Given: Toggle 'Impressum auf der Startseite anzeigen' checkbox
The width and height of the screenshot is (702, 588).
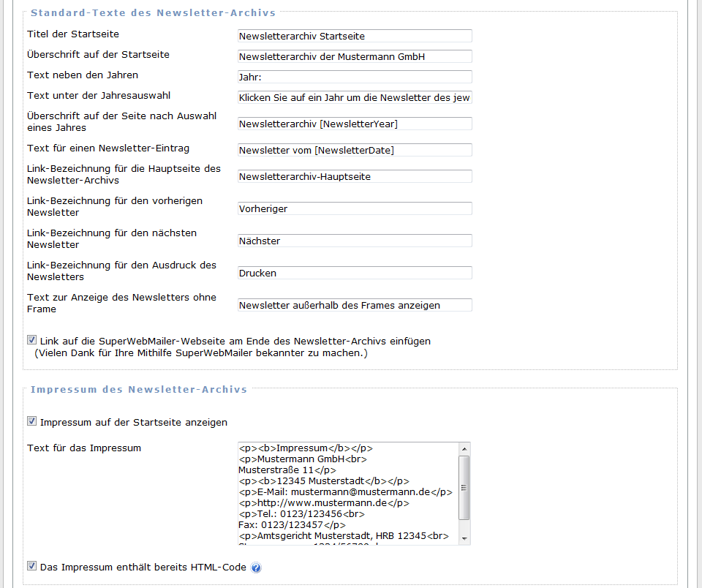Looking at the screenshot, I should click(x=31, y=421).
